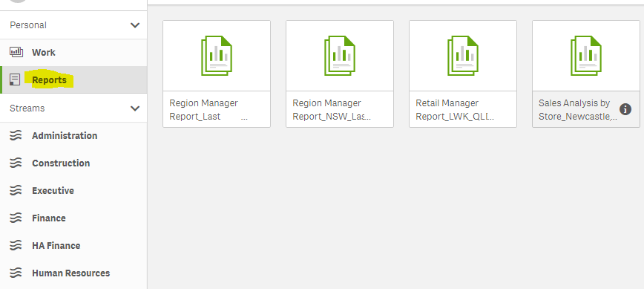Click the Administration stream wave icon
This screenshot has width=644, height=289.
[16, 136]
